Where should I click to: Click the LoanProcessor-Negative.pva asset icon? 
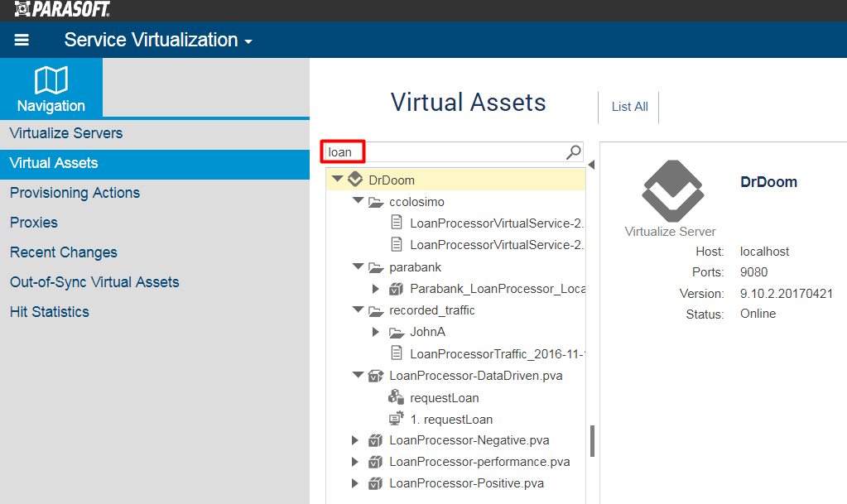375,440
